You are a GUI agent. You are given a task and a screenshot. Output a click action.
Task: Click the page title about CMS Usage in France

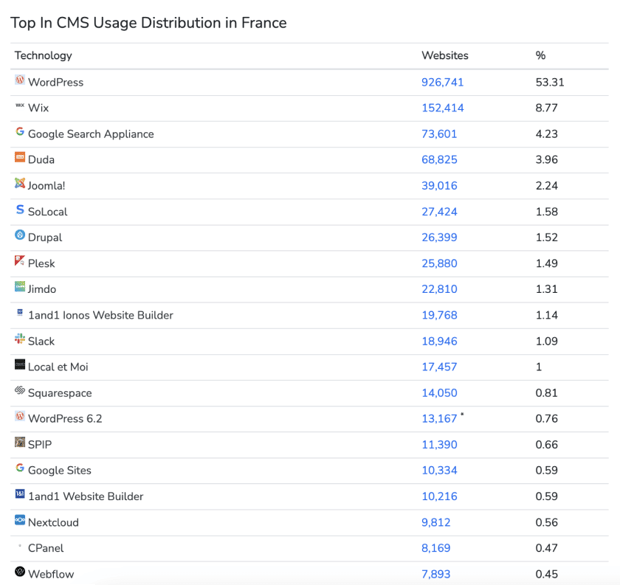point(148,23)
